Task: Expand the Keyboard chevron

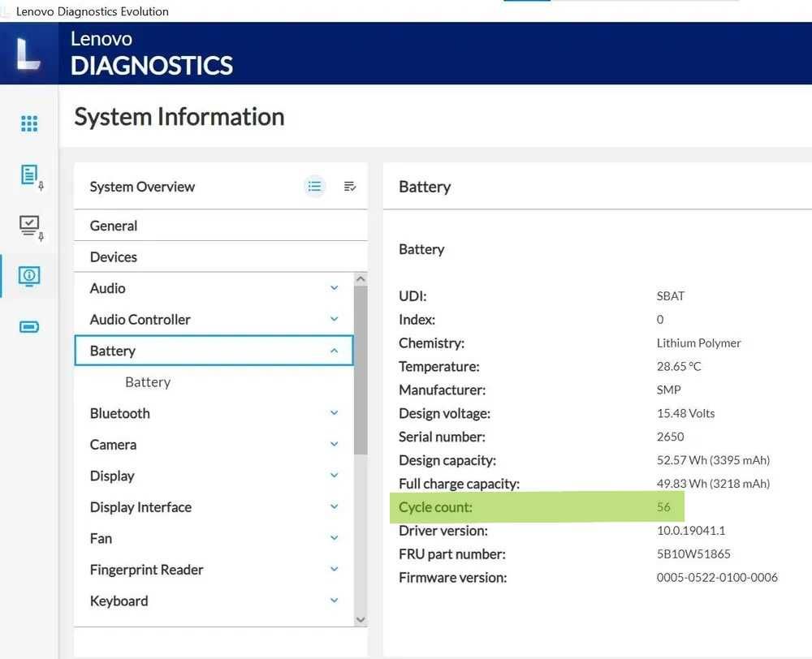Action: pos(334,601)
